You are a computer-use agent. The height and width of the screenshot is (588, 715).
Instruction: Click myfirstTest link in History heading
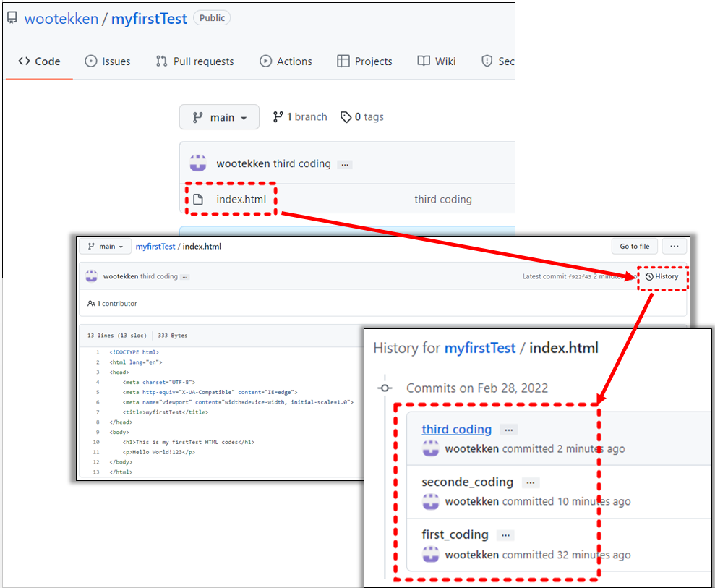pos(480,348)
